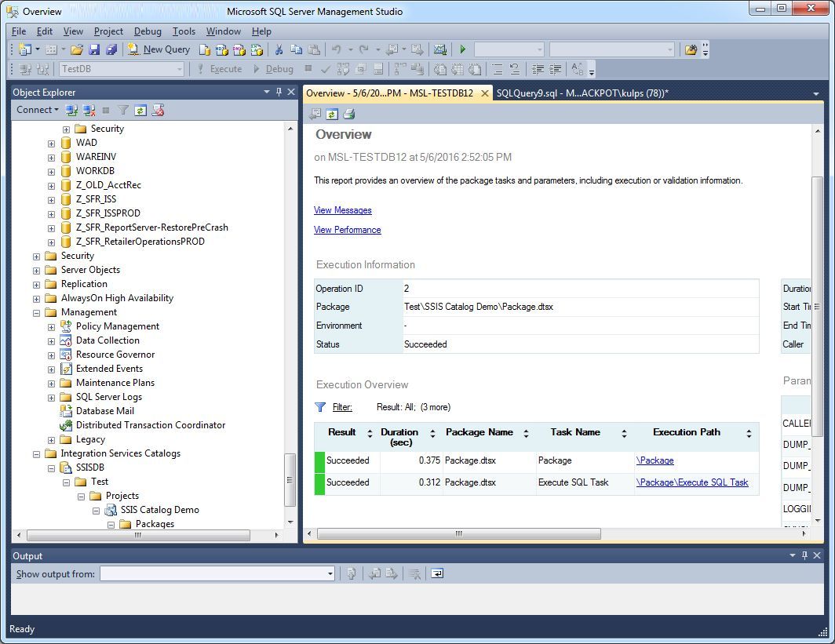Screen dimensions: 835x644
Task: Toggle auto-hide pin on Object Explorer
Action: 279,92
